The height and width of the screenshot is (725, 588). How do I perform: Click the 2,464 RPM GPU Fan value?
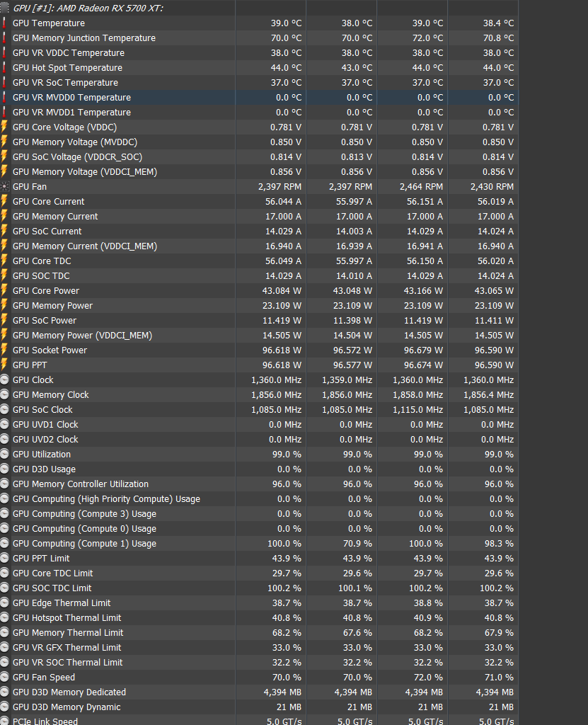[x=421, y=187]
